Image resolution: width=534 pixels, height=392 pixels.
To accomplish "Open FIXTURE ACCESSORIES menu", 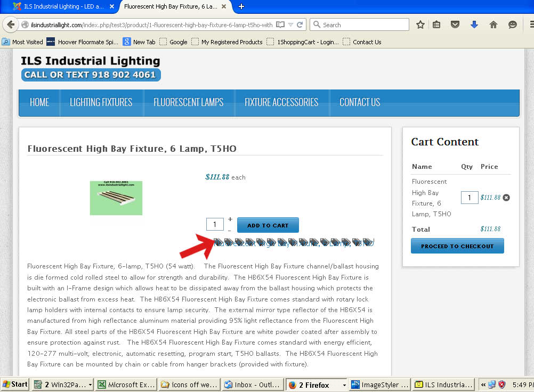I will pos(281,102).
